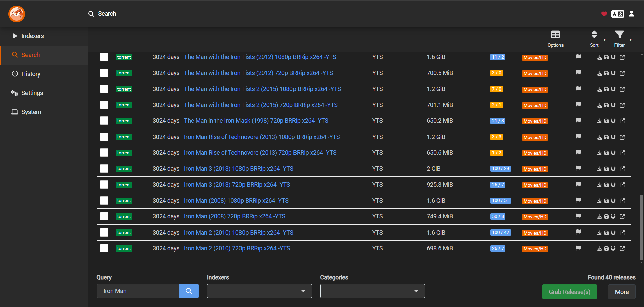
Task: Click the save icon for Iron Man 3 (2013) 720p
Action: coord(606,185)
